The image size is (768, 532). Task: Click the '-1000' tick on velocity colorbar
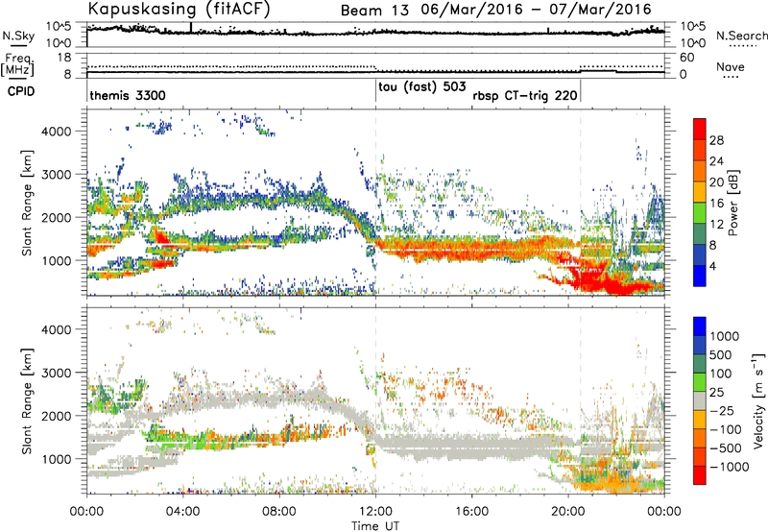click(730, 467)
